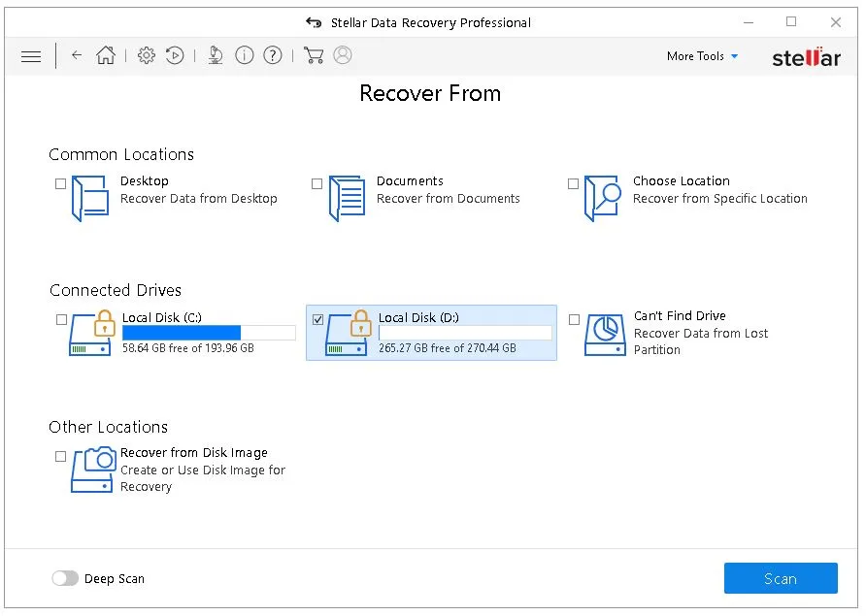Select the Drive Monitor icon
This screenshot has height=616, width=866.
[215, 55]
